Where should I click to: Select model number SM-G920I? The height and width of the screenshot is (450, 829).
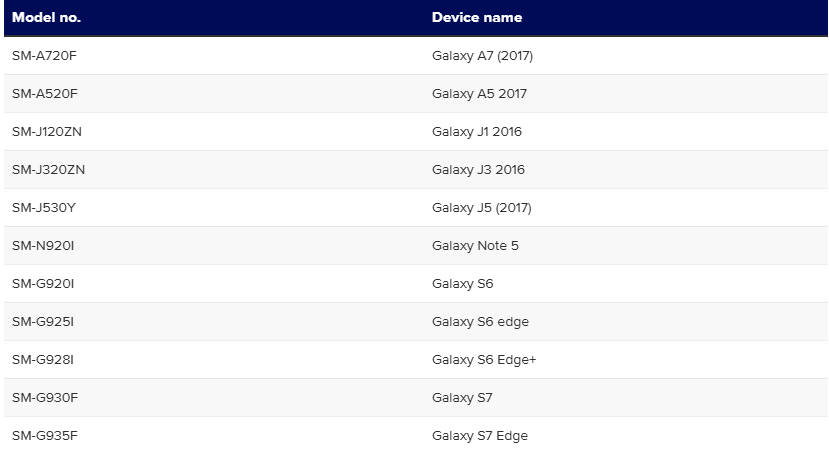tap(43, 284)
